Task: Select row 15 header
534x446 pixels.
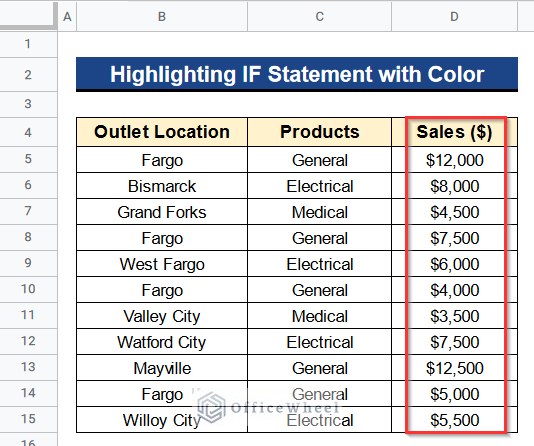Action: [28, 419]
